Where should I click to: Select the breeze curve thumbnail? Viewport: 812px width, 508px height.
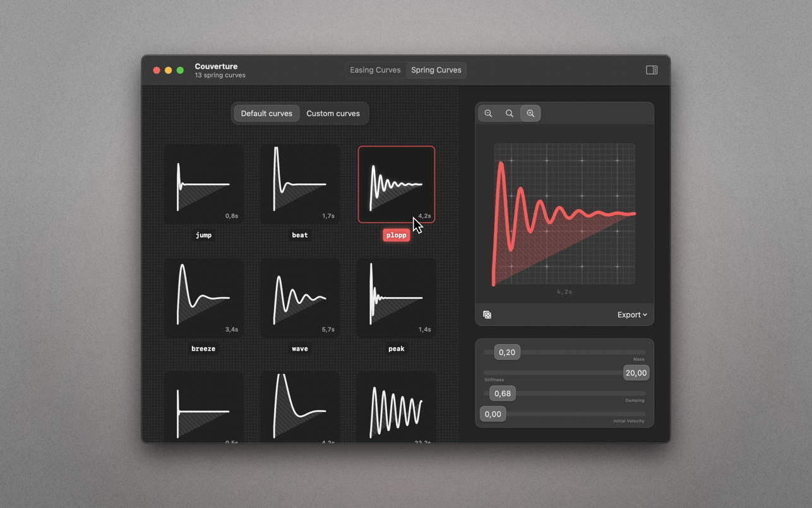click(x=203, y=298)
